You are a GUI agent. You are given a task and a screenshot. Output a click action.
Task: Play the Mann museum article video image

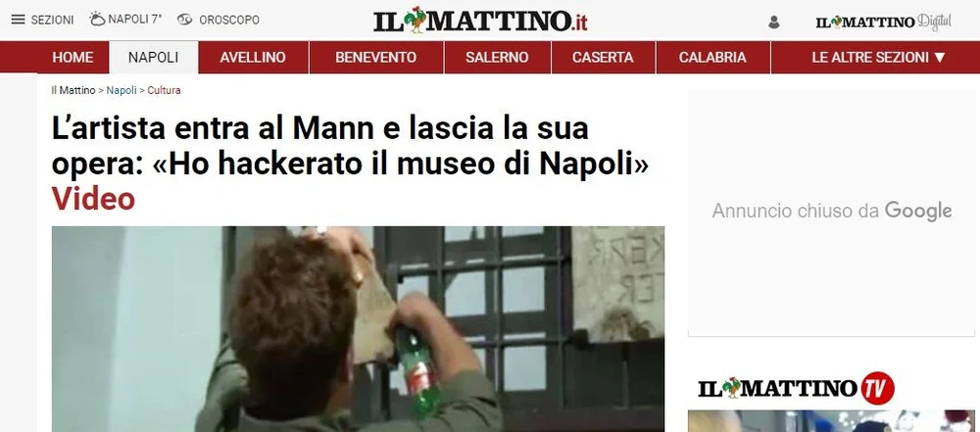click(x=358, y=329)
